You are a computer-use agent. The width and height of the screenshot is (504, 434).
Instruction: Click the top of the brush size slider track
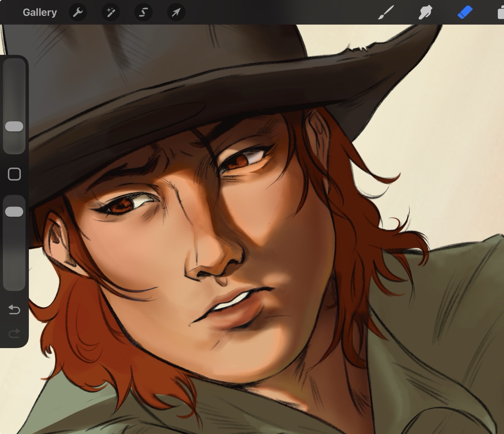point(14,64)
